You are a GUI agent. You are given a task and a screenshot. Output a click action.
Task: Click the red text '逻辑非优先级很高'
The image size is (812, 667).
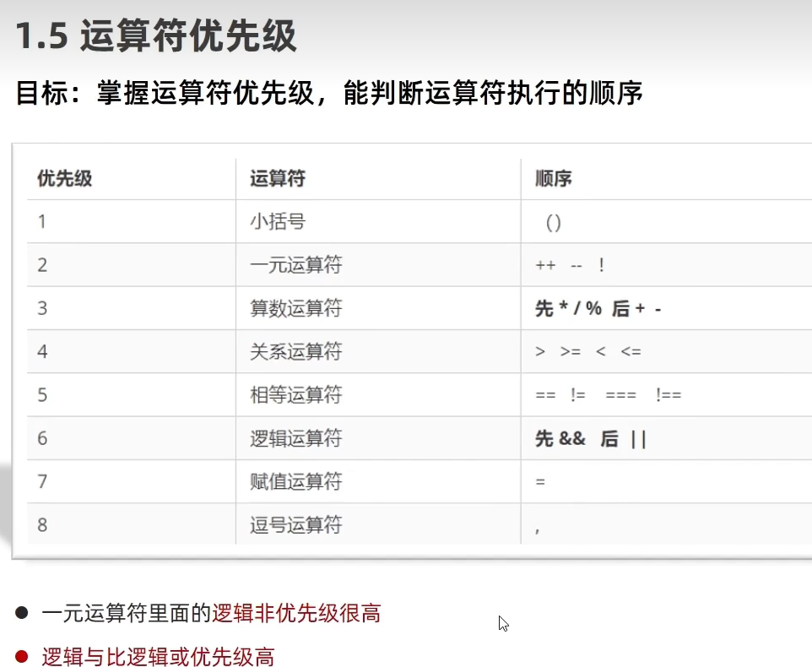click(x=296, y=614)
